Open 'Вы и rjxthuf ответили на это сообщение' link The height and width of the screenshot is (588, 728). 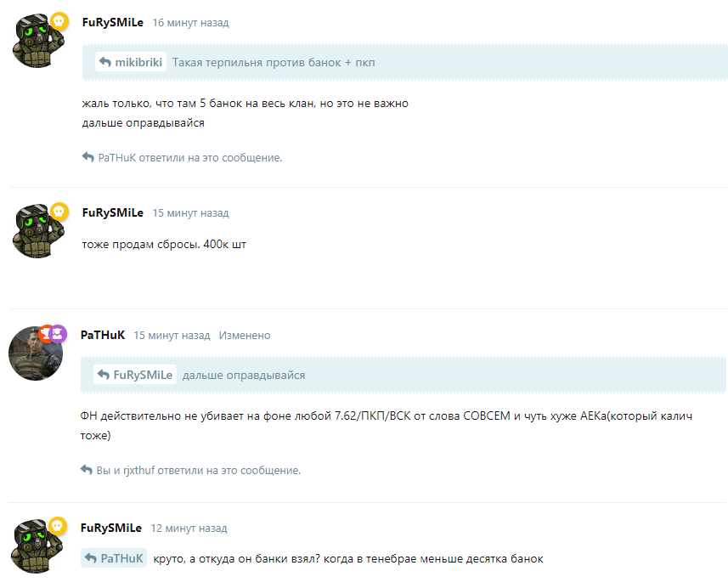click(x=199, y=470)
